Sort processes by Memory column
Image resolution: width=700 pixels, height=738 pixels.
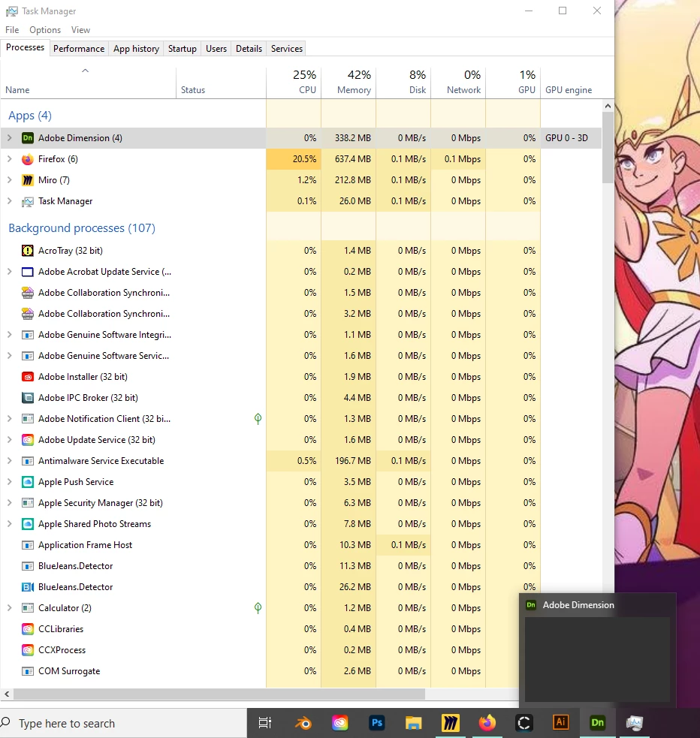[348, 83]
